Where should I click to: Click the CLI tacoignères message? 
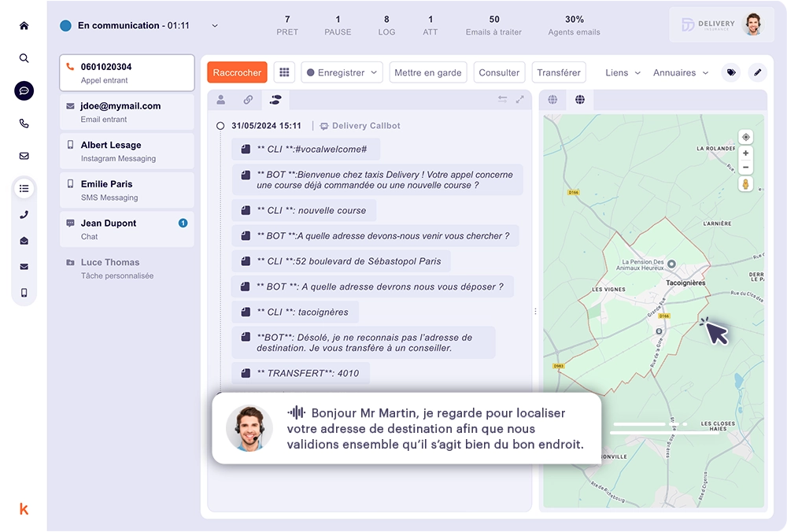[295, 312]
